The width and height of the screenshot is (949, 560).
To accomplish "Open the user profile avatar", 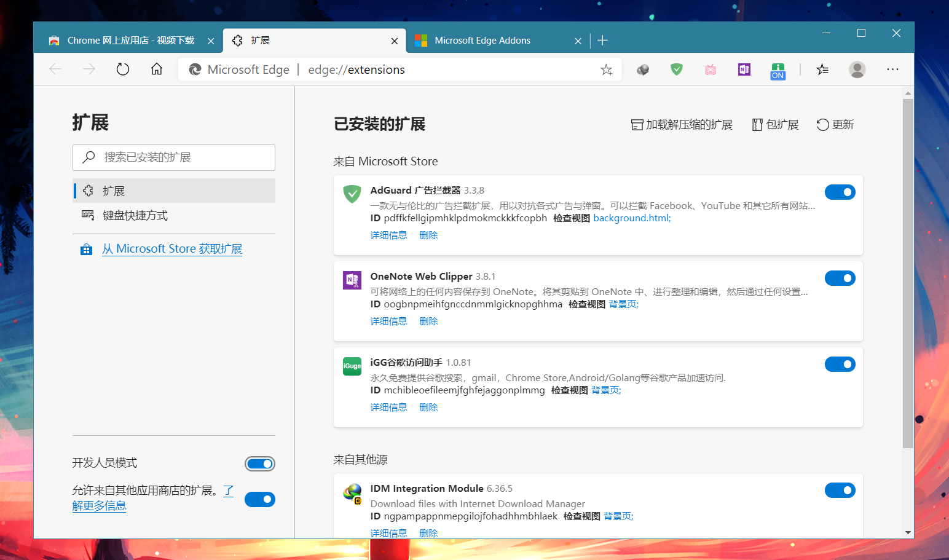I will (857, 69).
